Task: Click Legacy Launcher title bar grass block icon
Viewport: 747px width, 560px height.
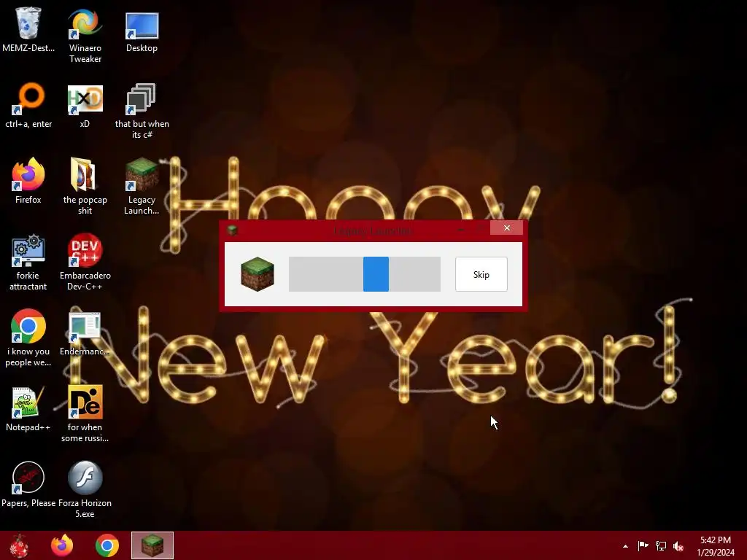Action: point(233,230)
